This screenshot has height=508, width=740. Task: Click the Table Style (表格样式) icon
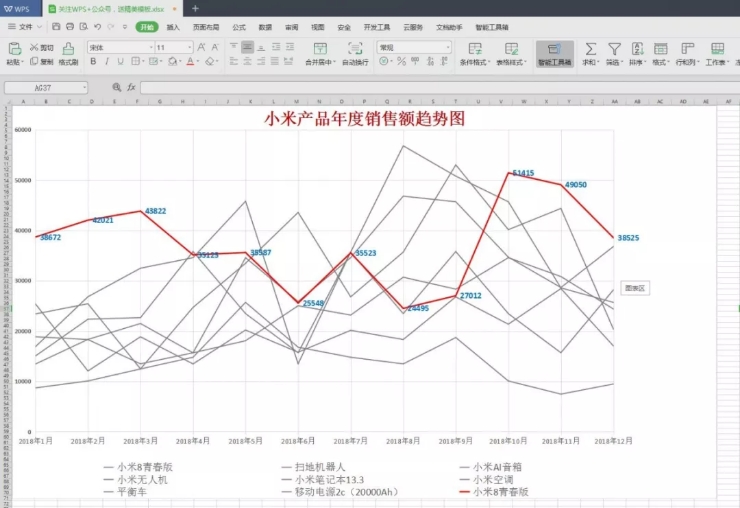(511, 49)
